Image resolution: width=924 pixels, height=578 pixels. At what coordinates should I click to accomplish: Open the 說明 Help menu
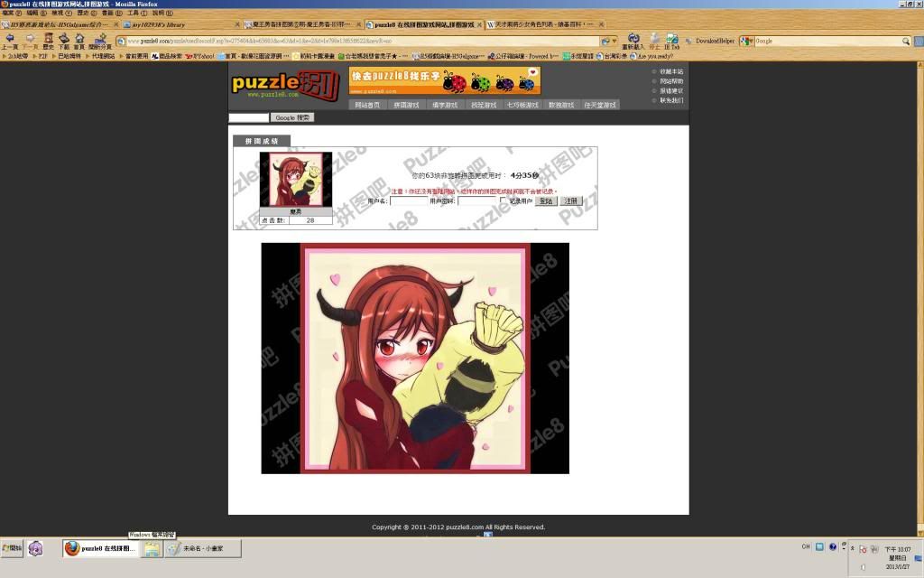(162, 13)
